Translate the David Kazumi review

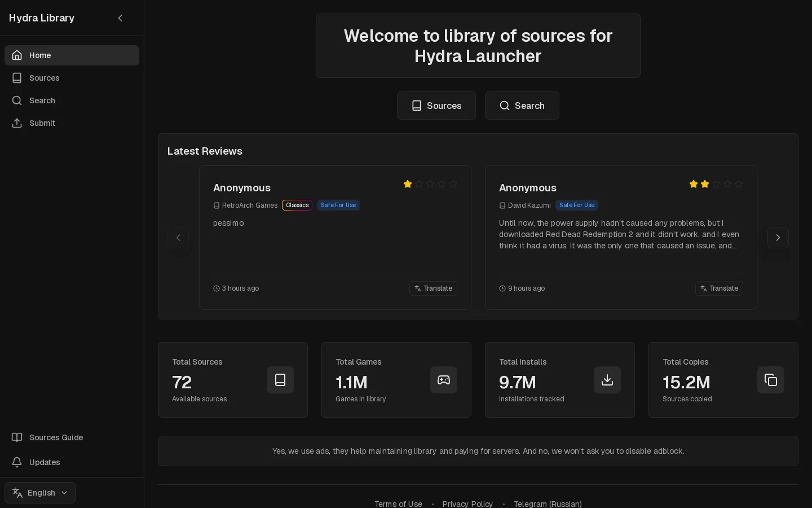click(719, 288)
